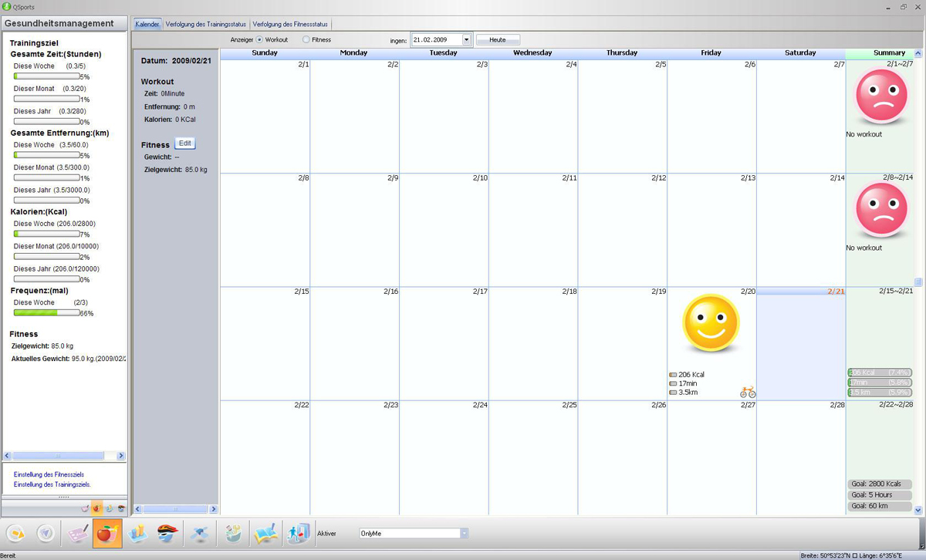Click the exit door runner icon
The width and height of the screenshot is (926, 560).
297,533
